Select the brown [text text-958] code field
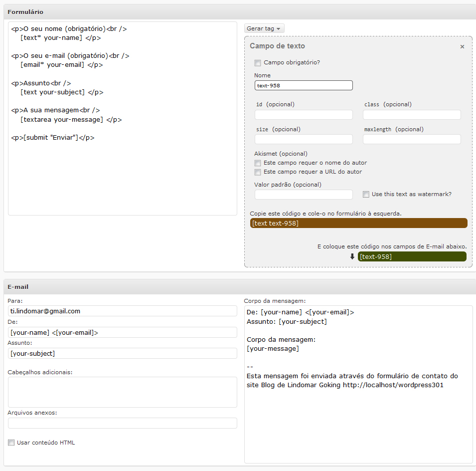 point(358,223)
